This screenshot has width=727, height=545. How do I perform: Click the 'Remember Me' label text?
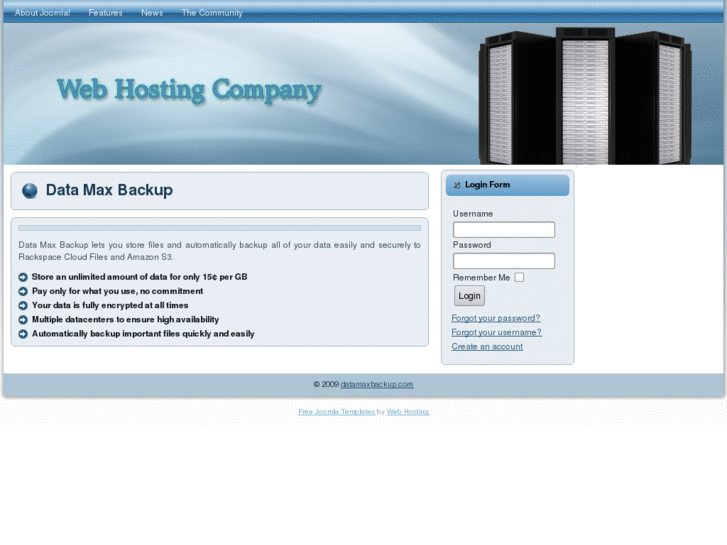coord(481,277)
